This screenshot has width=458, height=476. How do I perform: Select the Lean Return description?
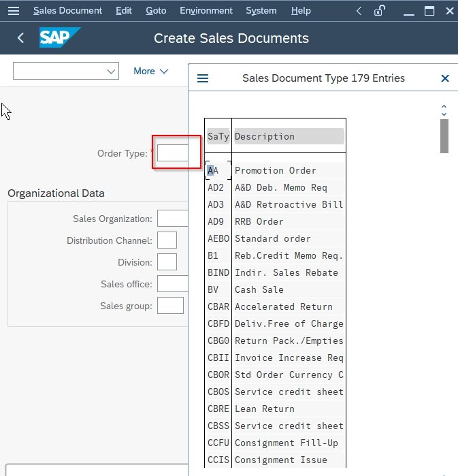click(x=265, y=409)
